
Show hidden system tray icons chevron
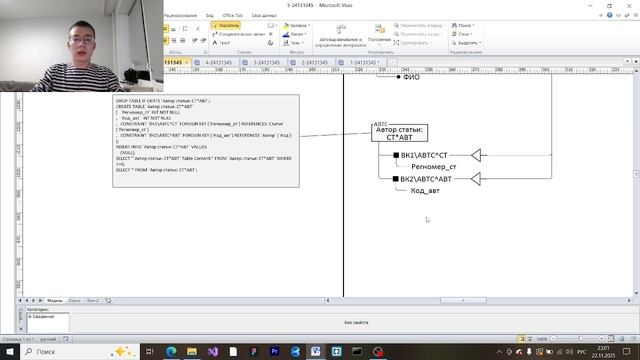coord(499,352)
